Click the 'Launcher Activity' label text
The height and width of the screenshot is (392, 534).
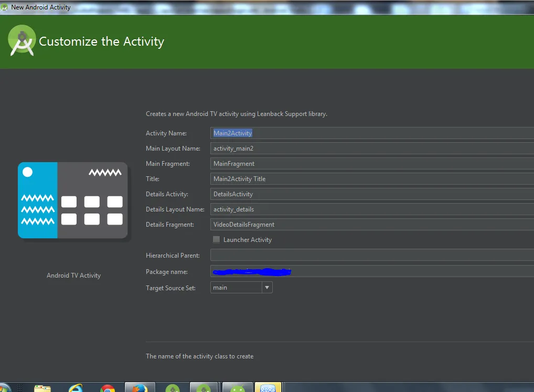coord(248,240)
